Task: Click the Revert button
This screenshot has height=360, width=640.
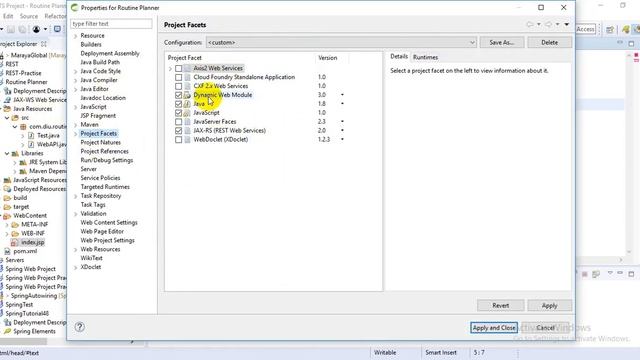Action: coord(500,305)
